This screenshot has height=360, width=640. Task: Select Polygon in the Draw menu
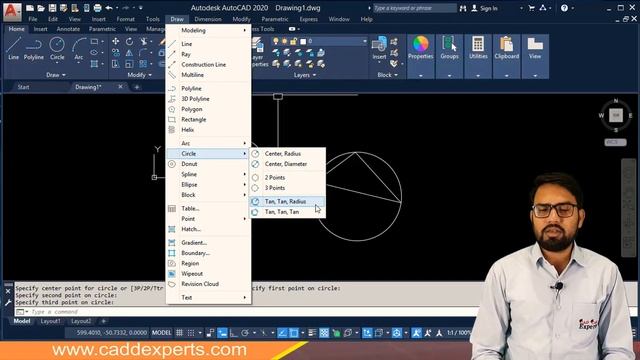(x=208, y=109)
